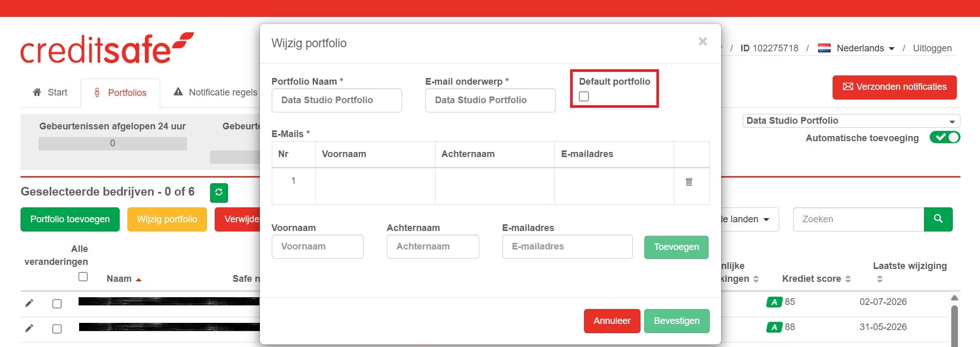This screenshot has height=347, width=980.
Task: Open the Portfolios tab
Action: point(120,93)
